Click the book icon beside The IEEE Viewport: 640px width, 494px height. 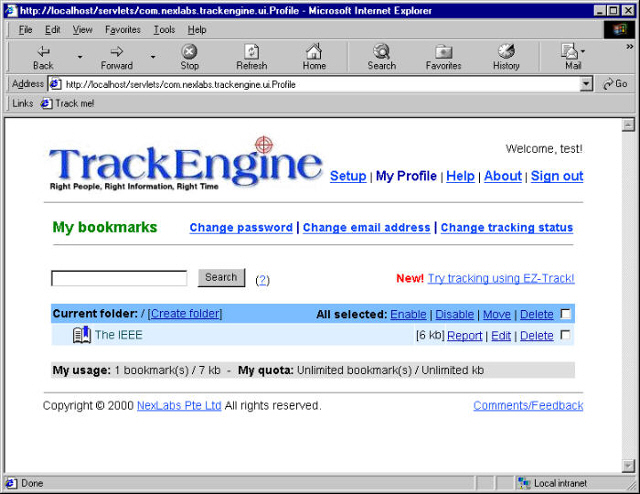(82, 335)
